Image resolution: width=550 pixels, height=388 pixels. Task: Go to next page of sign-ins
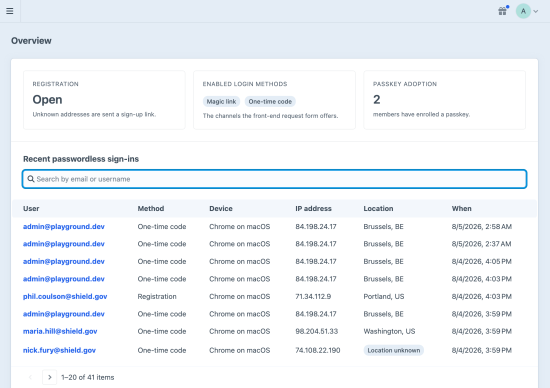point(49,377)
